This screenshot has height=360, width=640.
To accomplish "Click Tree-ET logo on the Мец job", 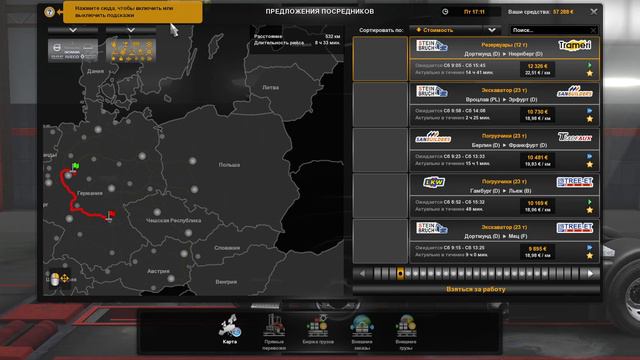I will 575,228.
